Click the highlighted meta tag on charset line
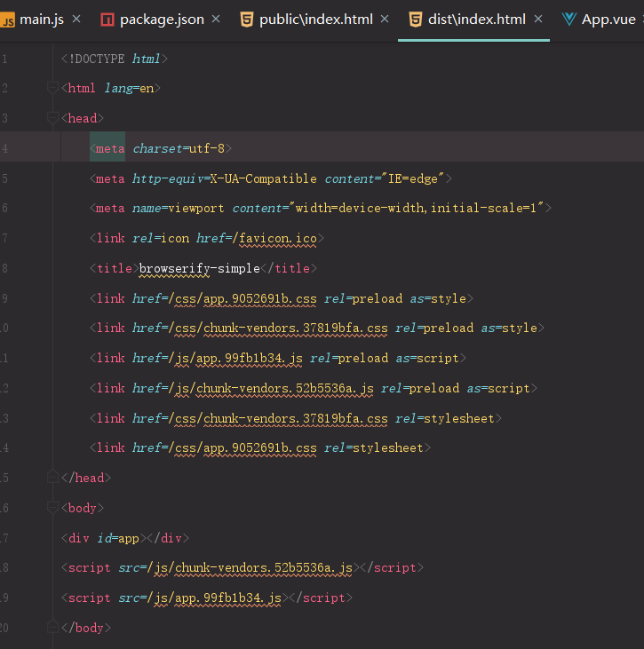 point(107,148)
